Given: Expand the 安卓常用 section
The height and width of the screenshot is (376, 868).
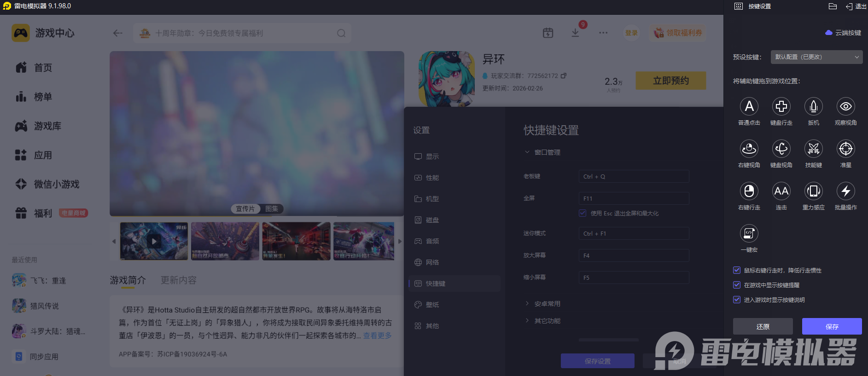Looking at the screenshot, I should coord(543,304).
